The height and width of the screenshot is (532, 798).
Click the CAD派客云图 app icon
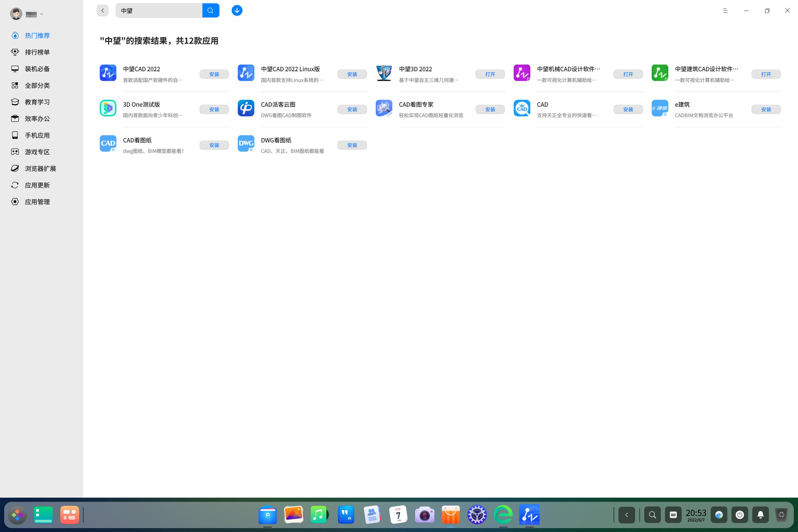click(246, 108)
